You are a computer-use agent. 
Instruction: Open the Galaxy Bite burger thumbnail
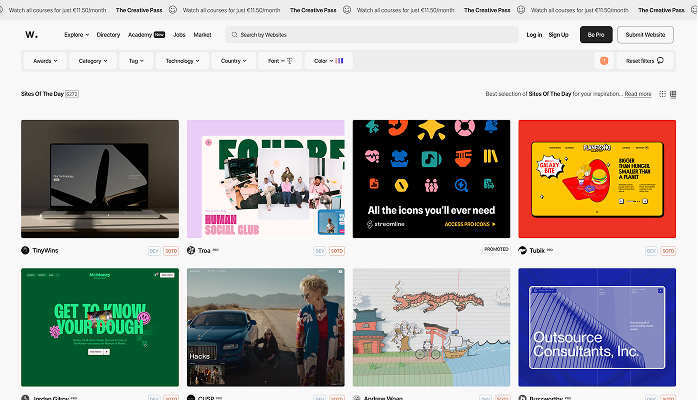pos(597,179)
